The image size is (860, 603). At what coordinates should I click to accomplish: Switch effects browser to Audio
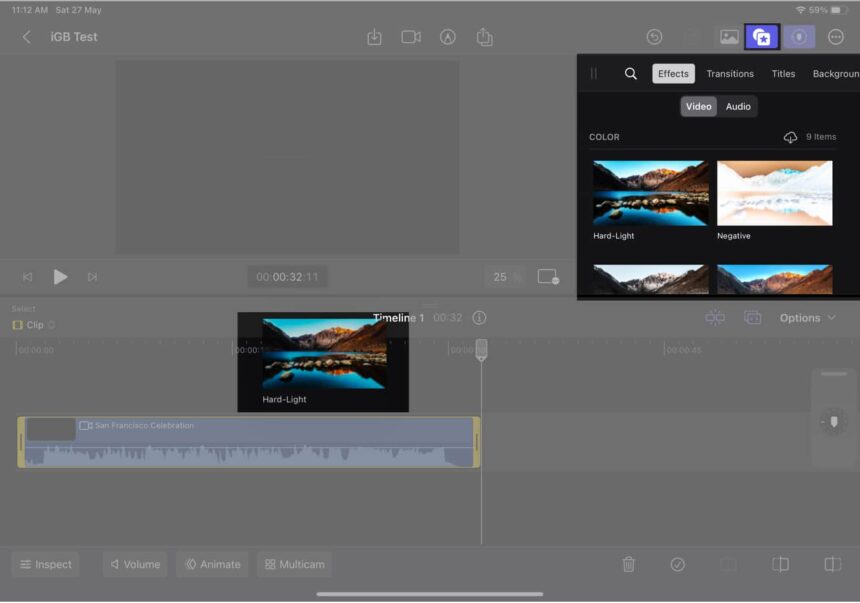click(738, 106)
